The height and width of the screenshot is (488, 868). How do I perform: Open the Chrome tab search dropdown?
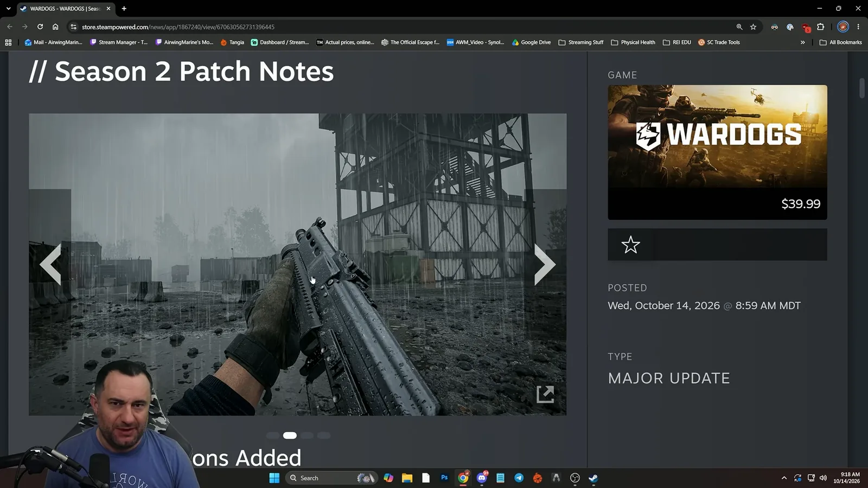pyautogui.click(x=8, y=9)
